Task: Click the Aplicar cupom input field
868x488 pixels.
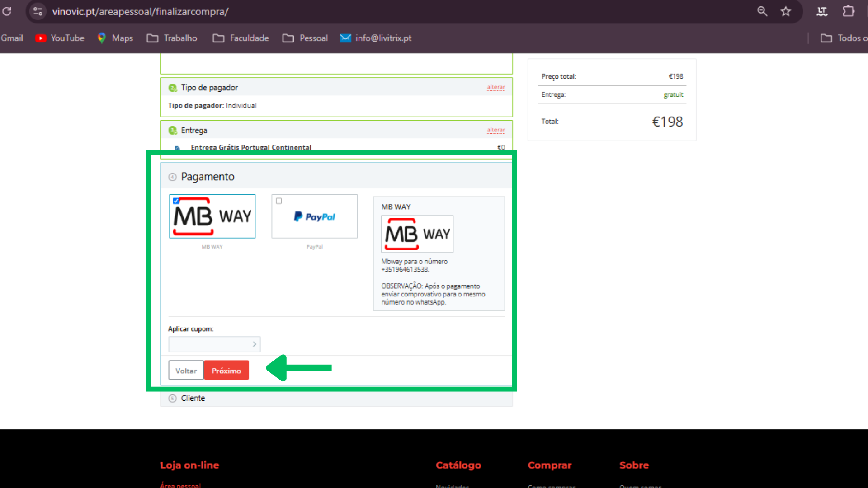Action: click(x=209, y=344)
